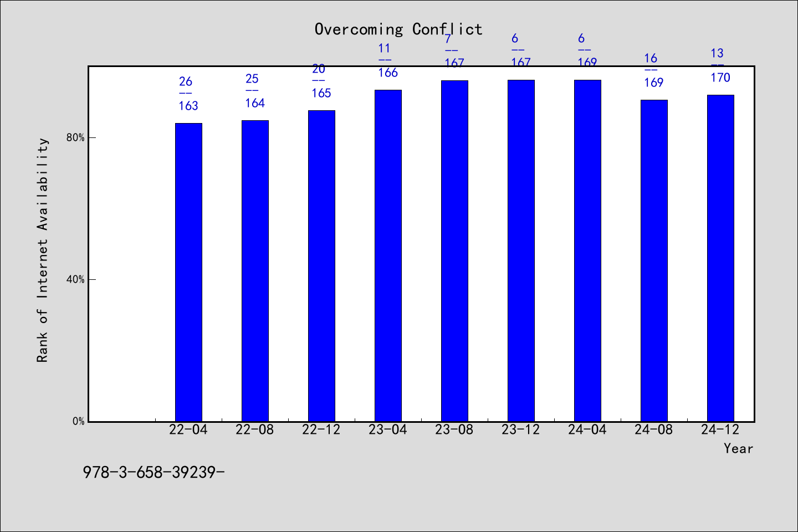Image resolution: width=798 pixels, height=532 pixels.
Task: Click the chart title 'Overcoming Conflict'
Action: coord(398,29)
